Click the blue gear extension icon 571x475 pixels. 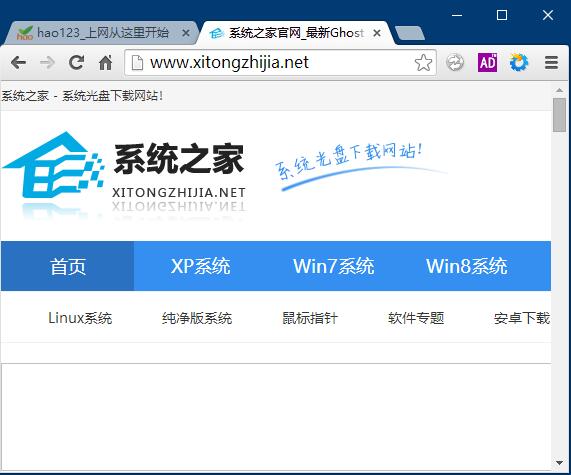pyautogui.click(x=519, y=62)
